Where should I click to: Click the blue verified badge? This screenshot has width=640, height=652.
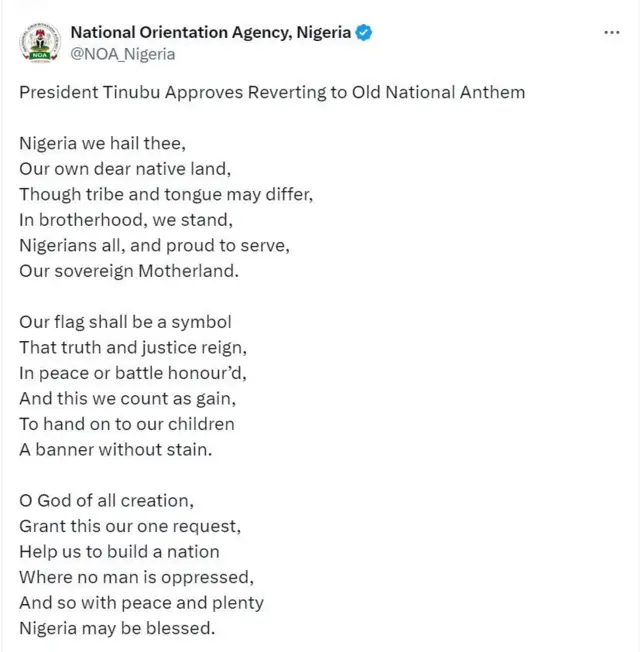(365, 32)
